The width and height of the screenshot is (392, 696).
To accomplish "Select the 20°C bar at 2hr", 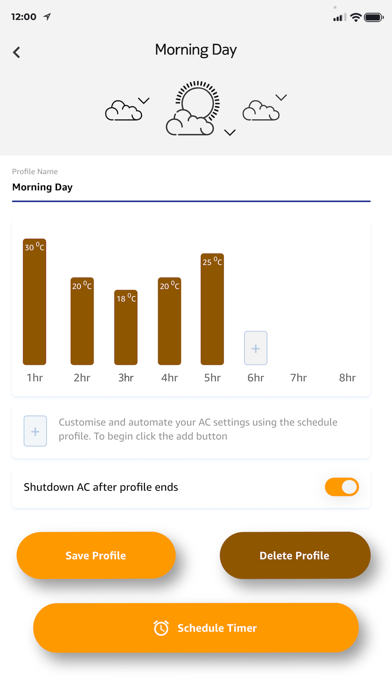I will tap(82, 321).
